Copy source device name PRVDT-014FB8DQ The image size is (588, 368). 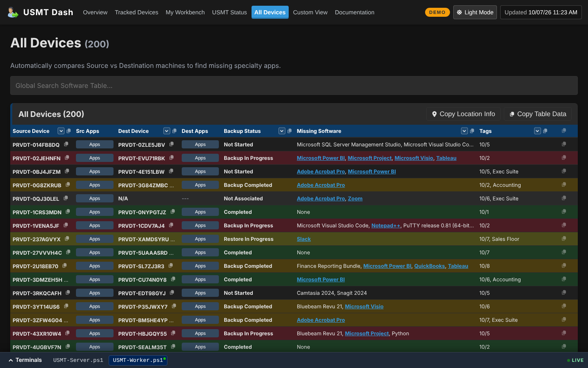point(66,144)
